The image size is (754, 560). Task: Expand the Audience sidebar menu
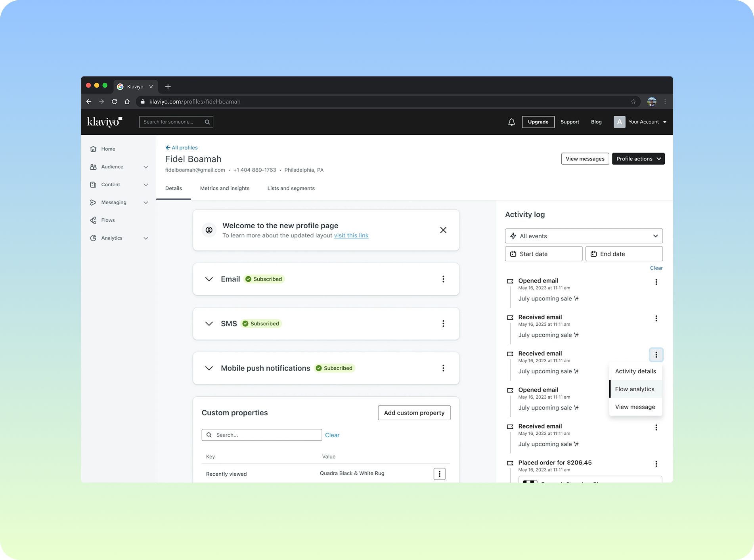146,167
